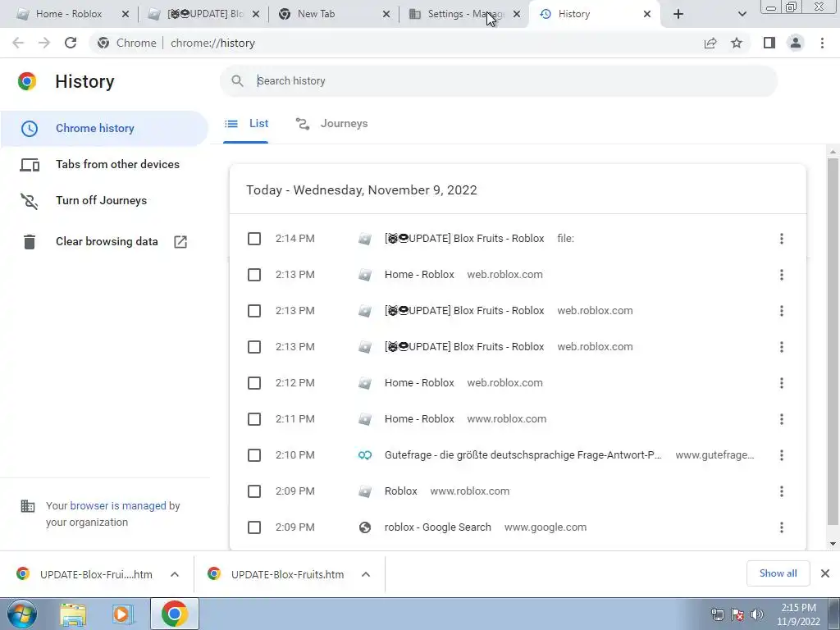Bookmark this page with the star icon
Viewport: 840px width, 630px height.
click(x=737, y=43)
